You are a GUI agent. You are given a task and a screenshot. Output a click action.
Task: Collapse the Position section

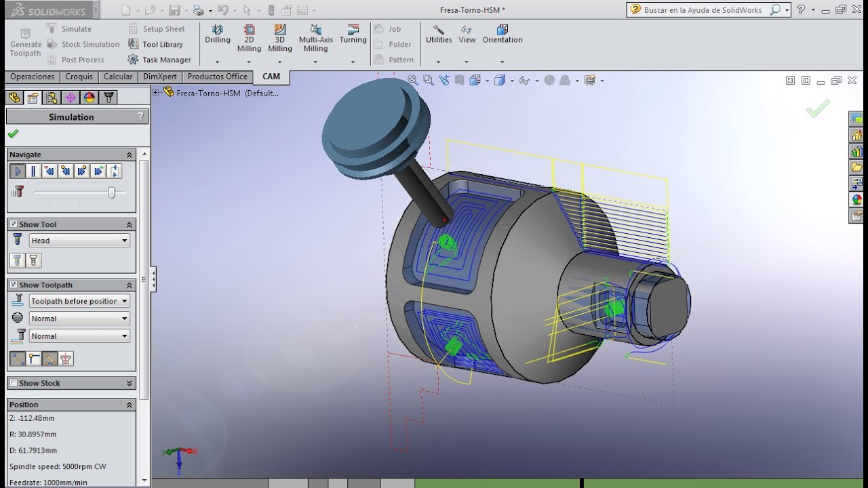(129, 405)
